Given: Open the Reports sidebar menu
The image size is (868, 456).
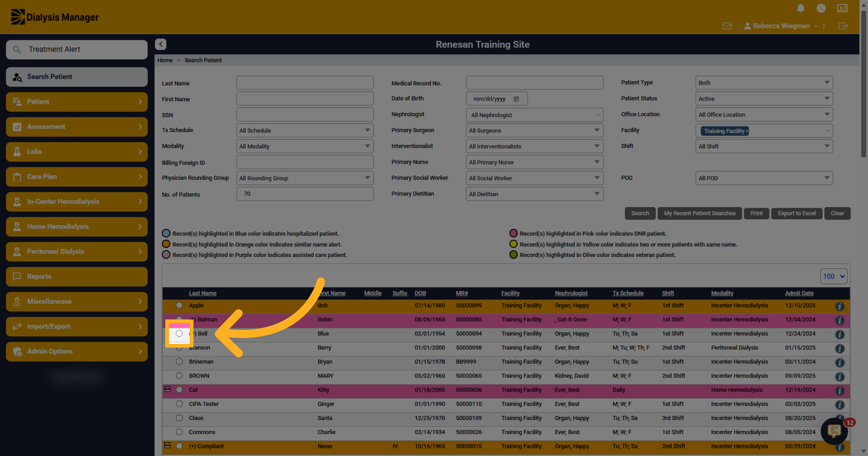Looking at the screenshot, I should point(77,277).
